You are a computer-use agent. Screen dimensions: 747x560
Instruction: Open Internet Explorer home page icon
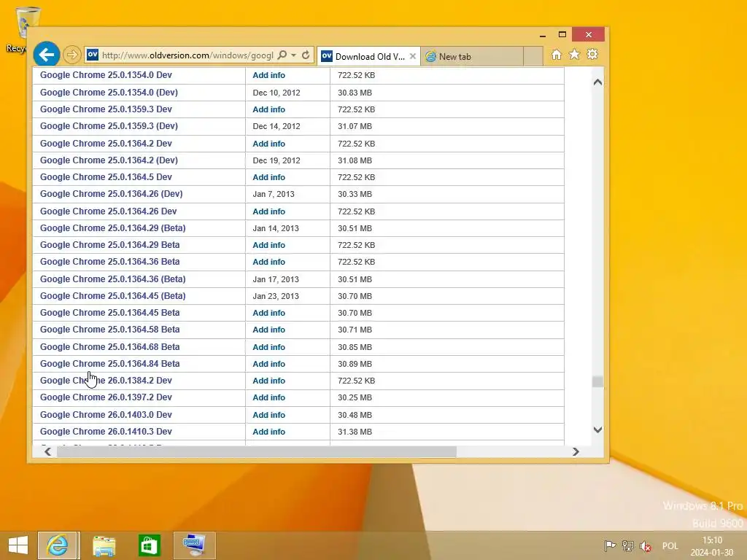(x=556, y=54)
